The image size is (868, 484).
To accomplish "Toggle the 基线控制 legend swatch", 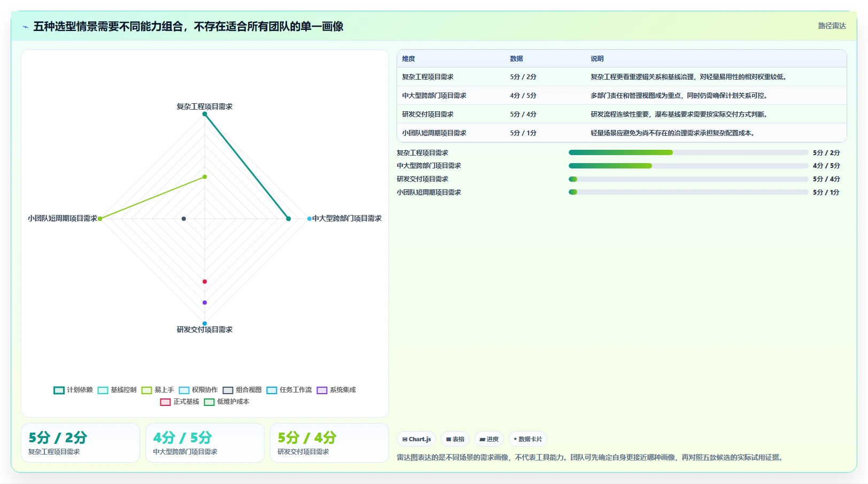I will point(103,390).
